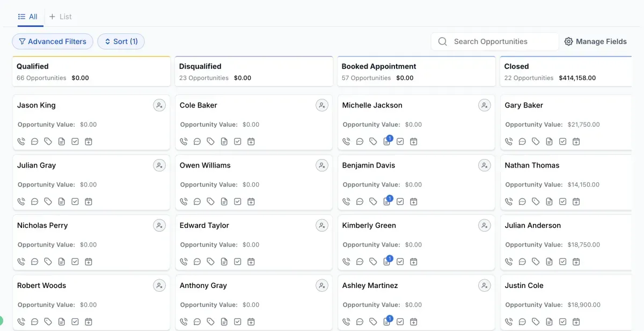Open the Sort (1) dropdown
The image size is (644, 331).
click(121, 41)
